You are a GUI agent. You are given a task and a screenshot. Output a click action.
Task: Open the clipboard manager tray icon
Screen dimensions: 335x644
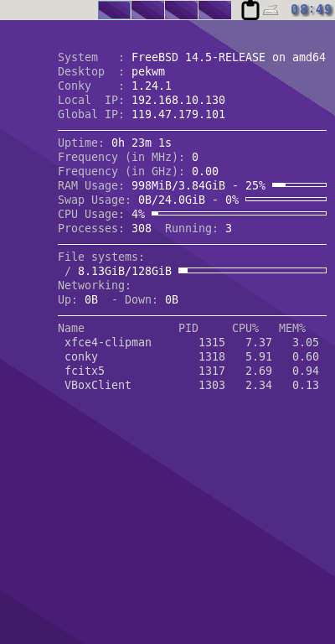250,10
